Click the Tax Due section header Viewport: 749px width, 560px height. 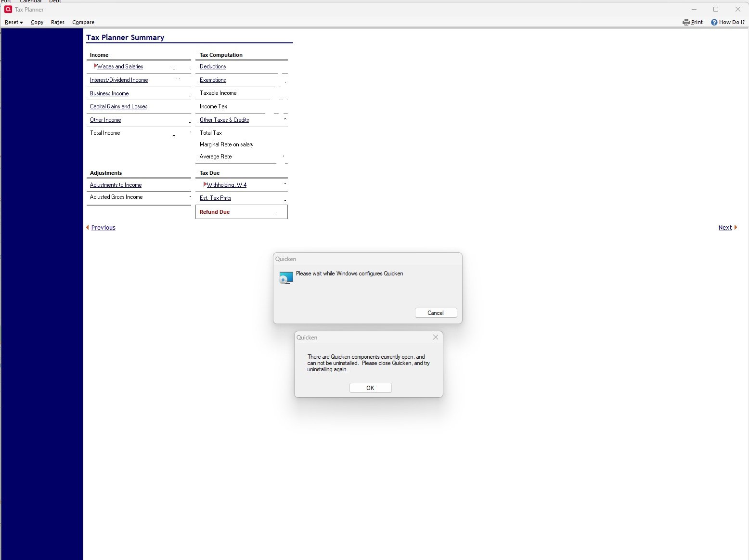pos(209,173)
